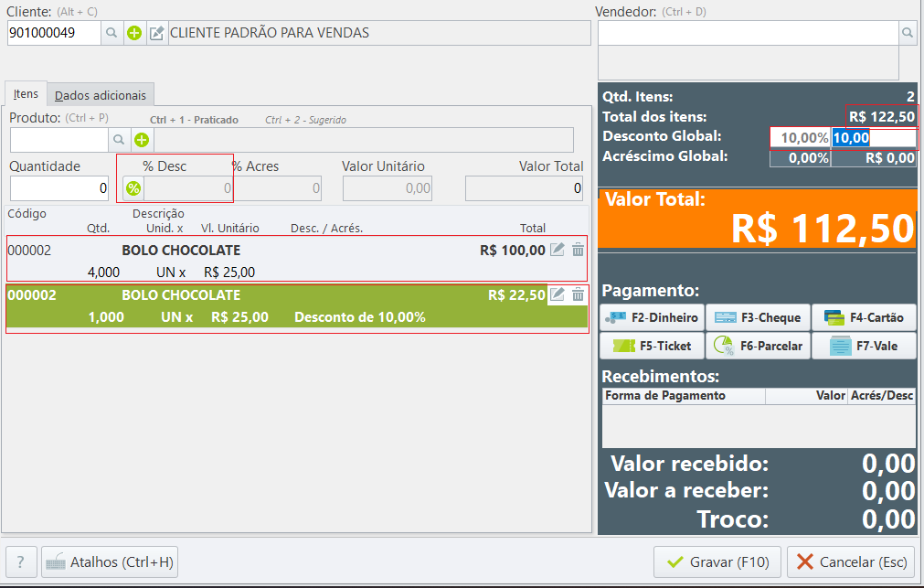Edit the R$ 22,50 BOLO CHOCOLATE item
The width and height of the screenshot is (924, 588).
557,294
